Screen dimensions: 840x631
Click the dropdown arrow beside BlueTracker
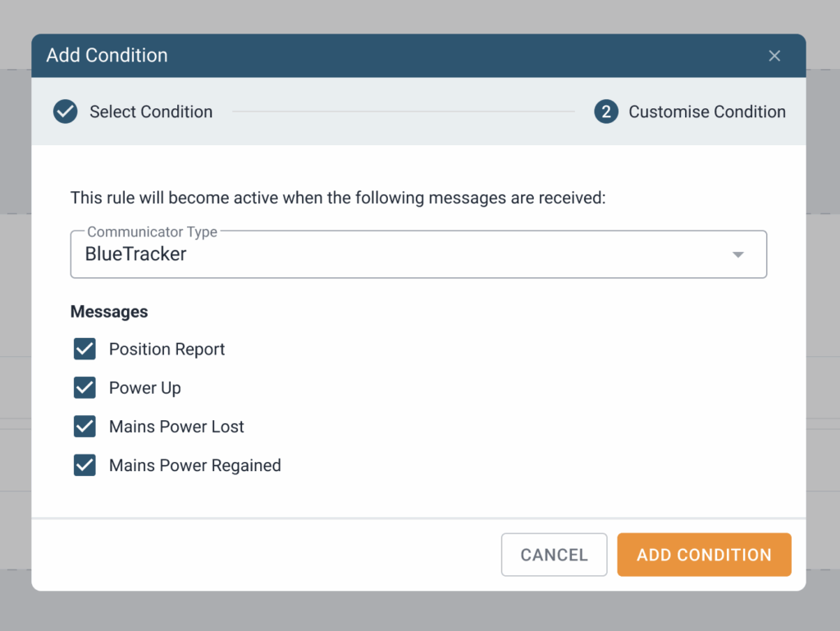click(738, 254)
